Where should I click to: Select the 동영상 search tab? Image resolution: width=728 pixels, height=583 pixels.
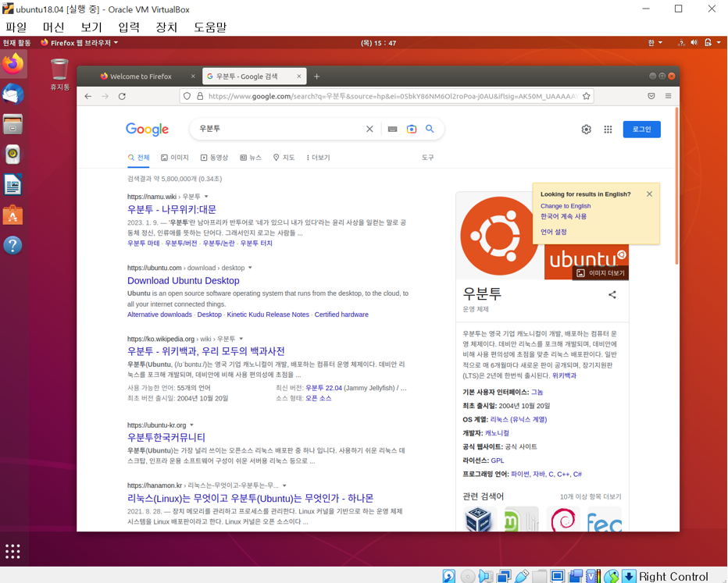point(214,158)
